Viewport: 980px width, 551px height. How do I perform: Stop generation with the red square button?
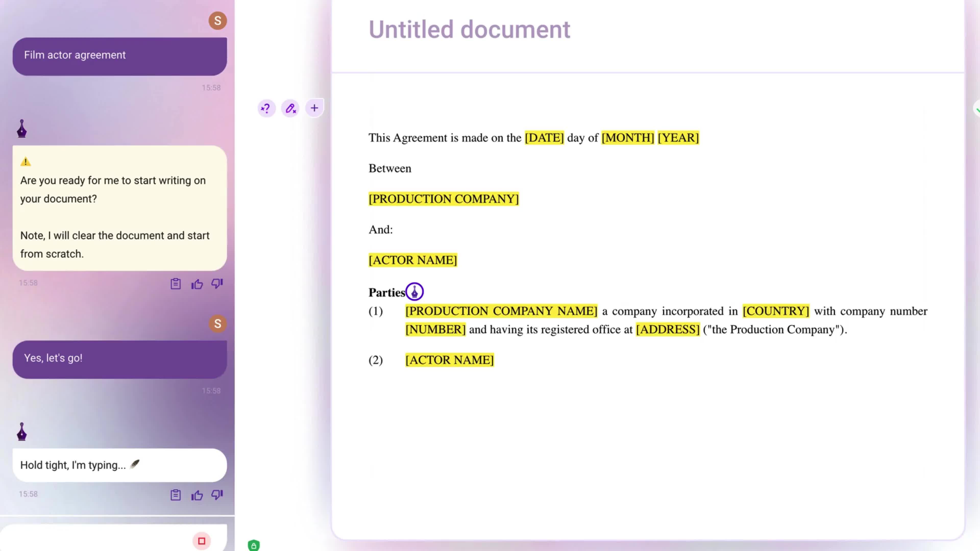[202, 541]
